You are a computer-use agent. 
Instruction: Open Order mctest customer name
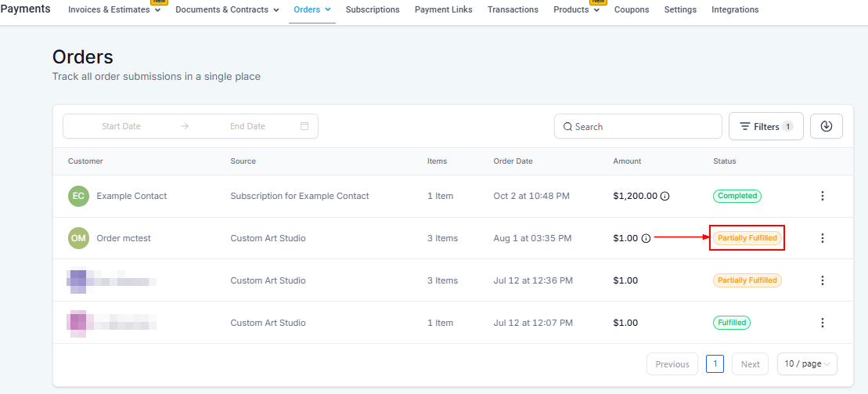pyautogui.click(x=124, y=238)
